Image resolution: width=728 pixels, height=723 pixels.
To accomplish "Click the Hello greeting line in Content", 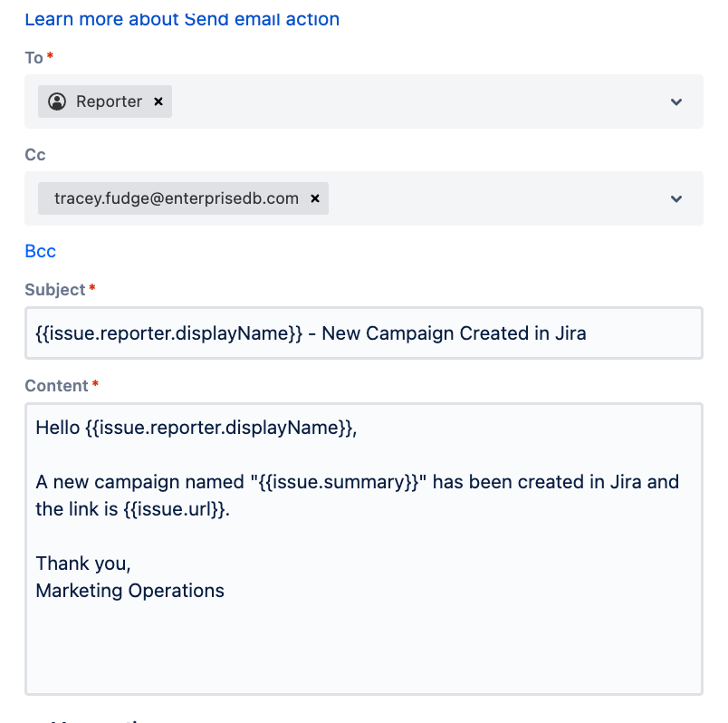I will point(196,428).
